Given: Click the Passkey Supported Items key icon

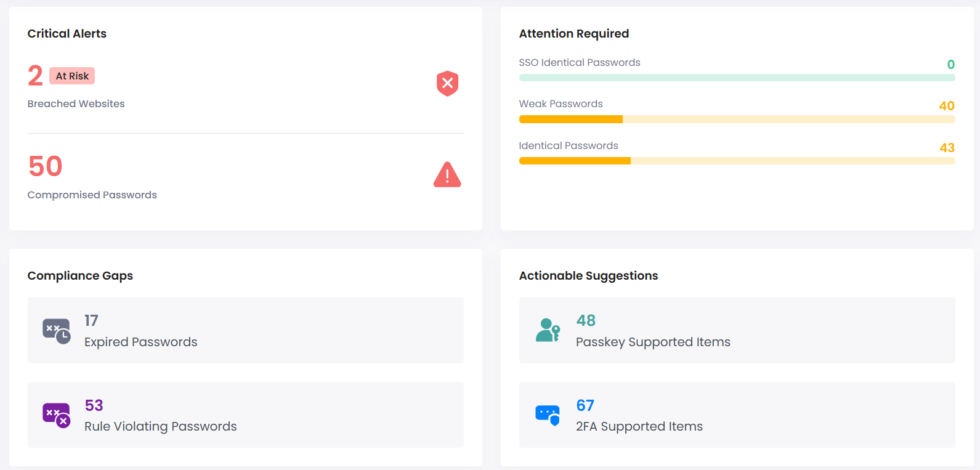Looking at the screenshot, I should coord(548,331).
